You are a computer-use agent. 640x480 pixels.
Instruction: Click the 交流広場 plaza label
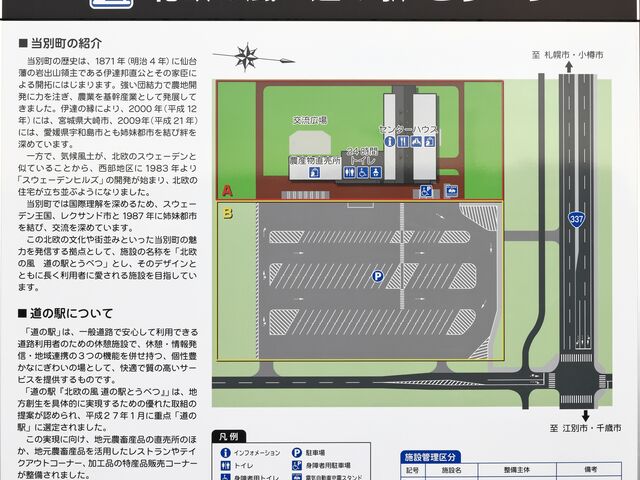(310, 120)
